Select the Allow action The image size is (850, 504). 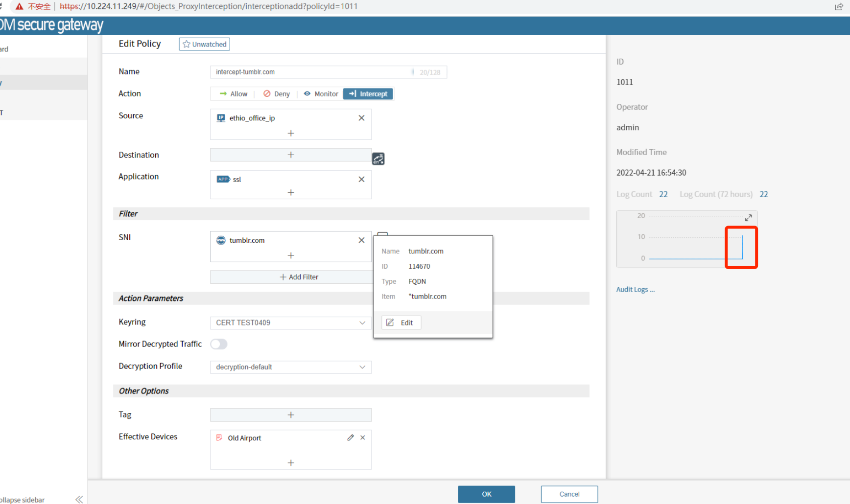tap(234, 94)
